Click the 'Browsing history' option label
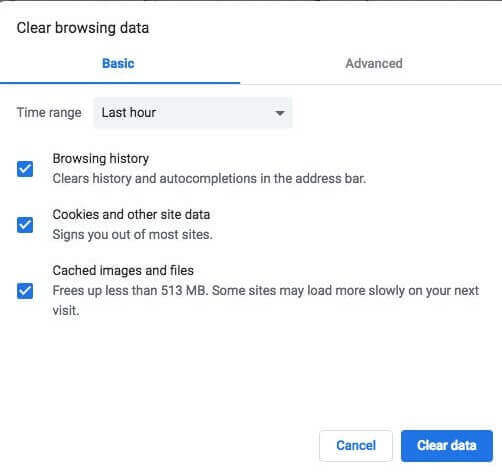This screenshot has height=472, width=502. click(x=101, y=159)
